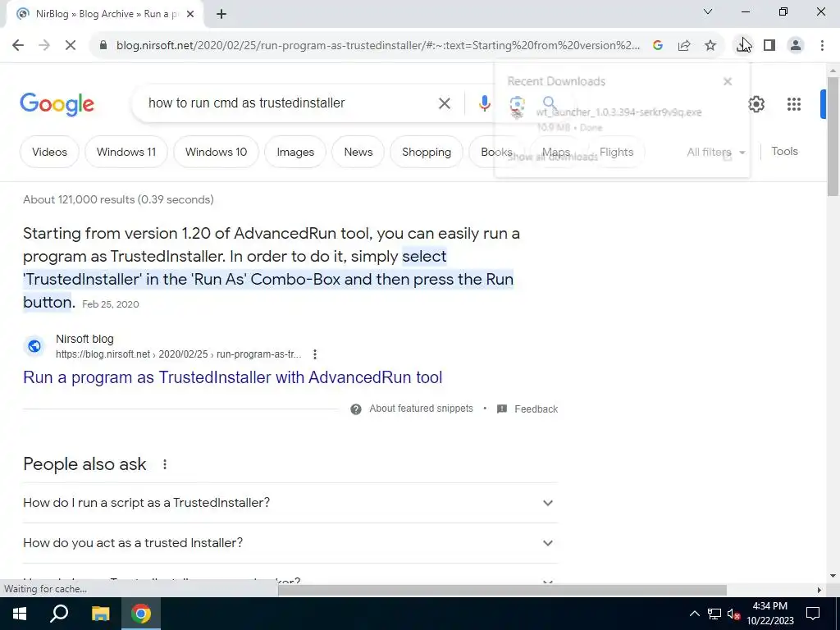The height and width of the screenshot is (630, 840).
Task: Open the tab search chevron
Action: coord(708,11)
